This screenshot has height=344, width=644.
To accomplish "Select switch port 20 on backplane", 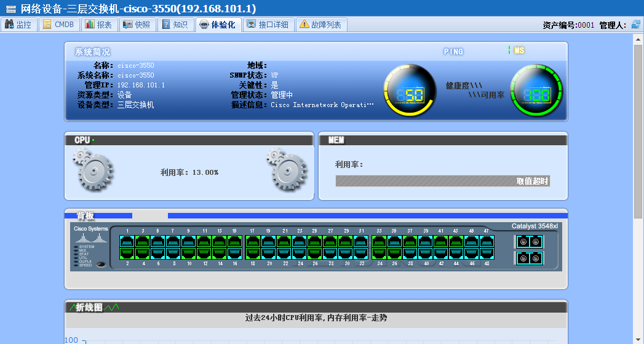I will 269,254.
